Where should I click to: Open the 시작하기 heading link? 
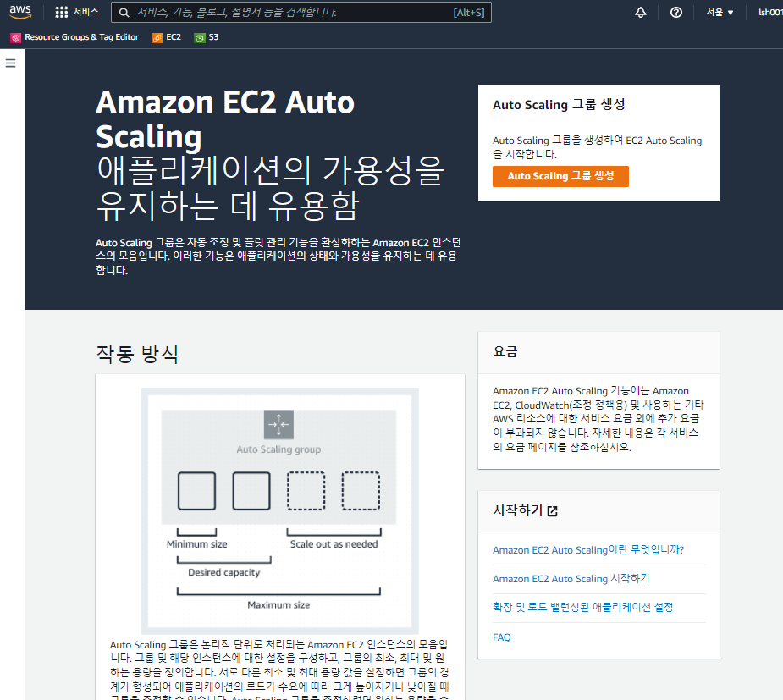click(517, 510)
